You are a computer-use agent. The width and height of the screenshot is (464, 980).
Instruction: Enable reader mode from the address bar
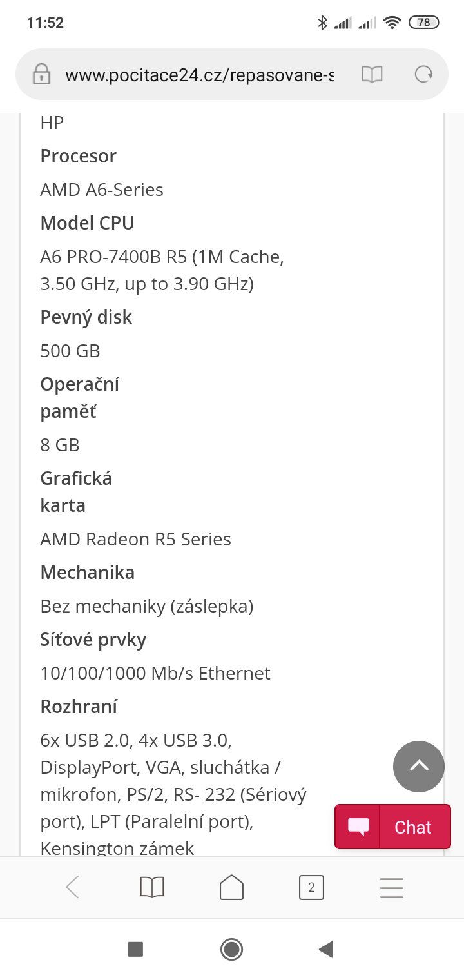pos(372,75)
